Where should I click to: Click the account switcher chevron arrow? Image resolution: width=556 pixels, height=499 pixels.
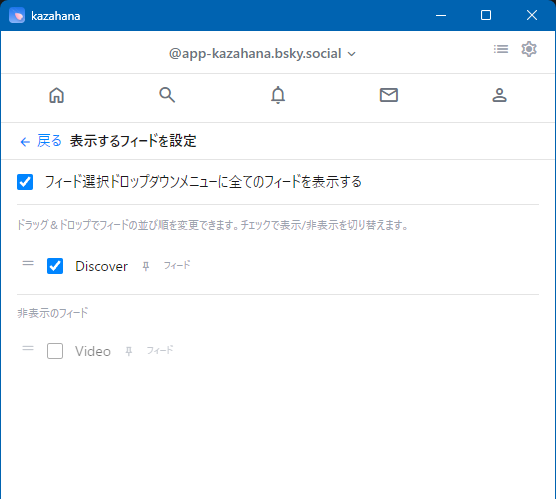[x=351, y=54]
